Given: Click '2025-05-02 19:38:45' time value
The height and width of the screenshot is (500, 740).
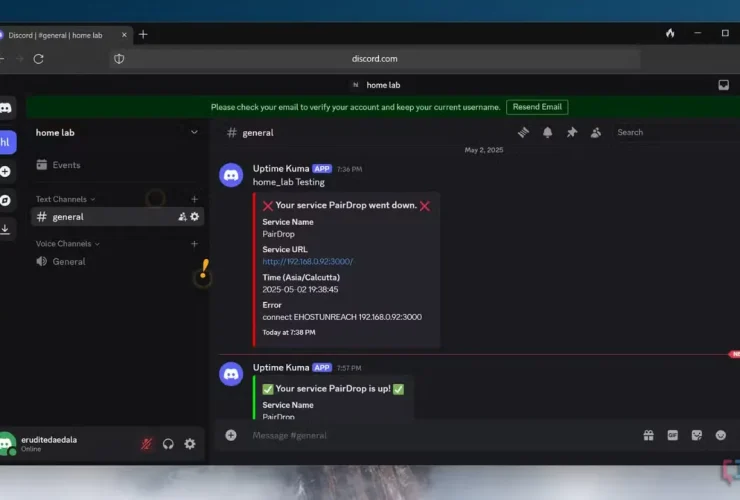Looking at the screenshot, I should (300, 289).
